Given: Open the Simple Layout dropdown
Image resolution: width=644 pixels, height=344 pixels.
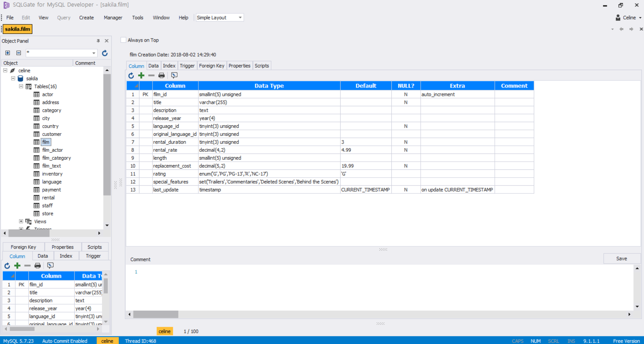Looking at the screenshot, I should (x=239, y=17).
